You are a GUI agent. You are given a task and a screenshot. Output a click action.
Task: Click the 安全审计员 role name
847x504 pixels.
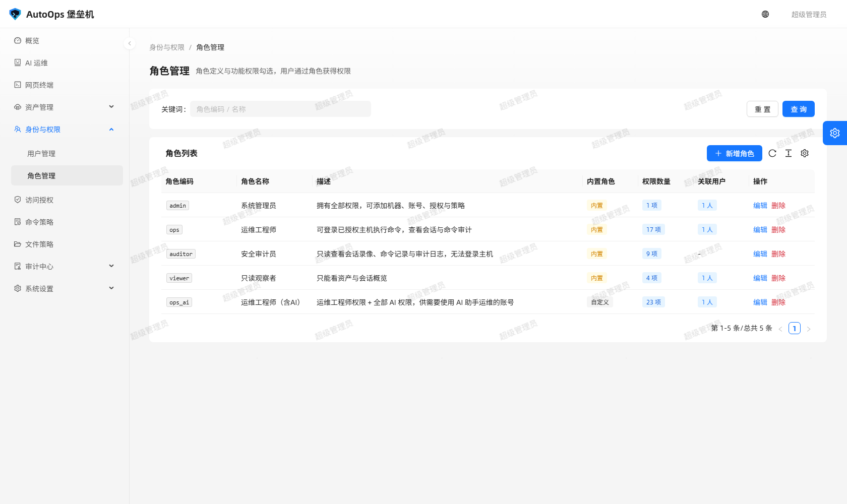coord(259,254)
